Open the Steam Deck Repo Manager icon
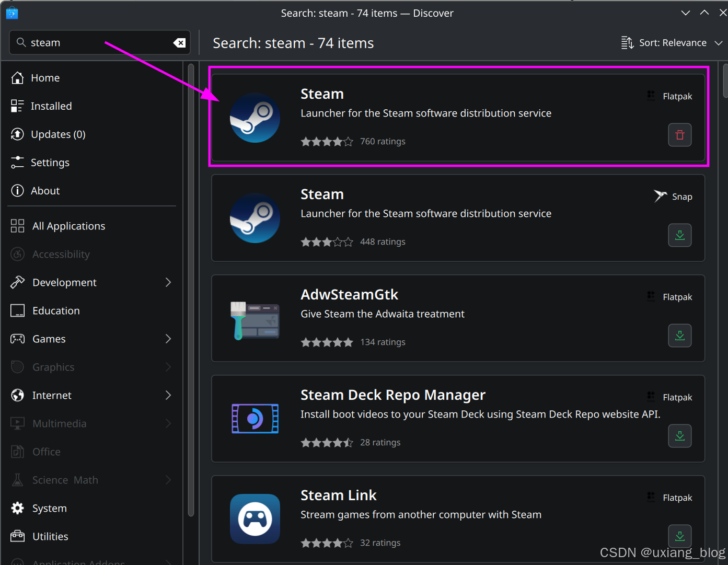This screenshot has height=565, width=728. coord(255,419)
